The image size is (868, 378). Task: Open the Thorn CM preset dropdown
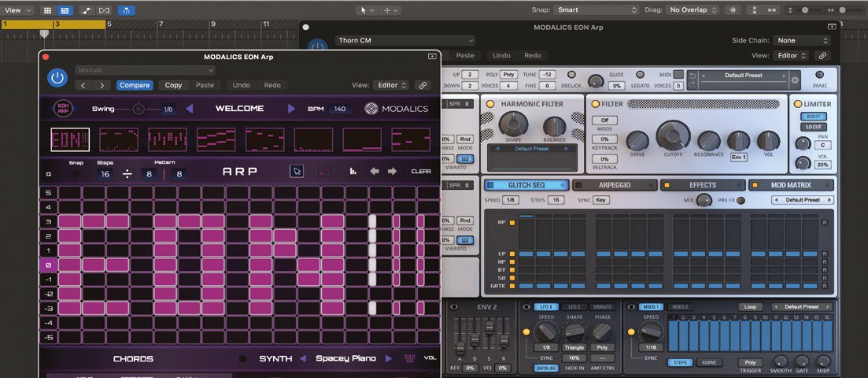tap(405, 40)
